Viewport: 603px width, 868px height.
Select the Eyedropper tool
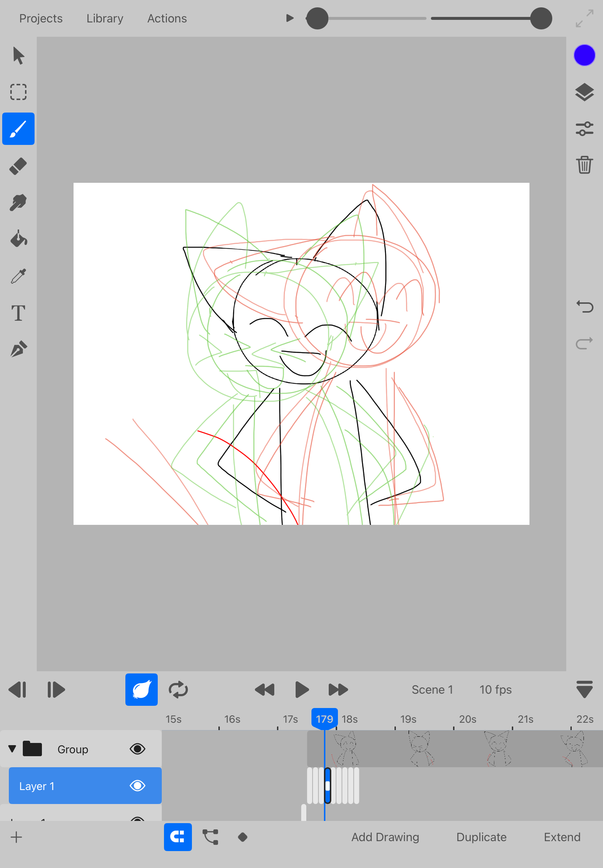coord(18,276)
